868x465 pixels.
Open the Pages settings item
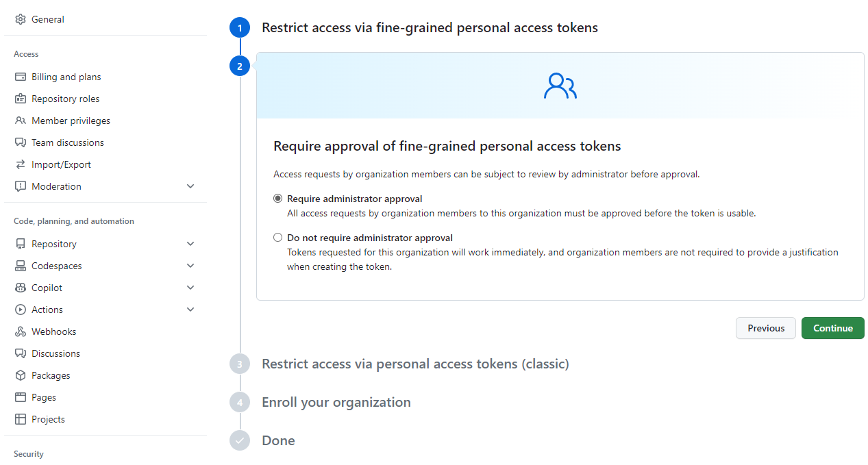(106, 397)
